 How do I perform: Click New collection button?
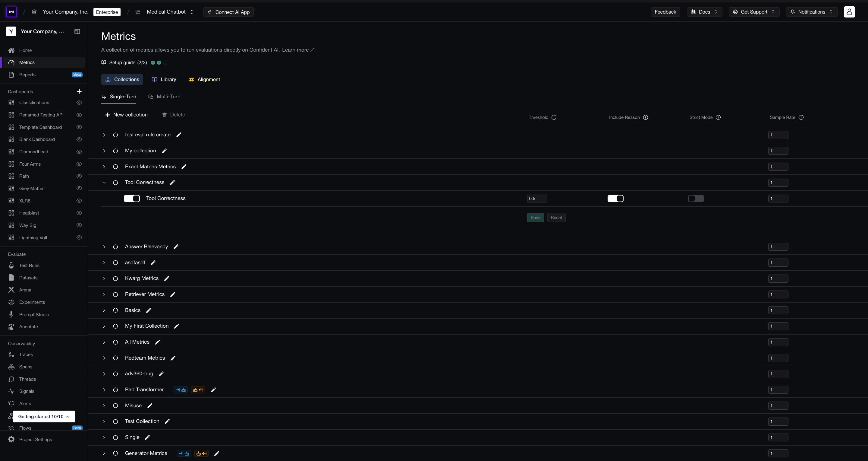pyautogui.click(x=126, y=115)
